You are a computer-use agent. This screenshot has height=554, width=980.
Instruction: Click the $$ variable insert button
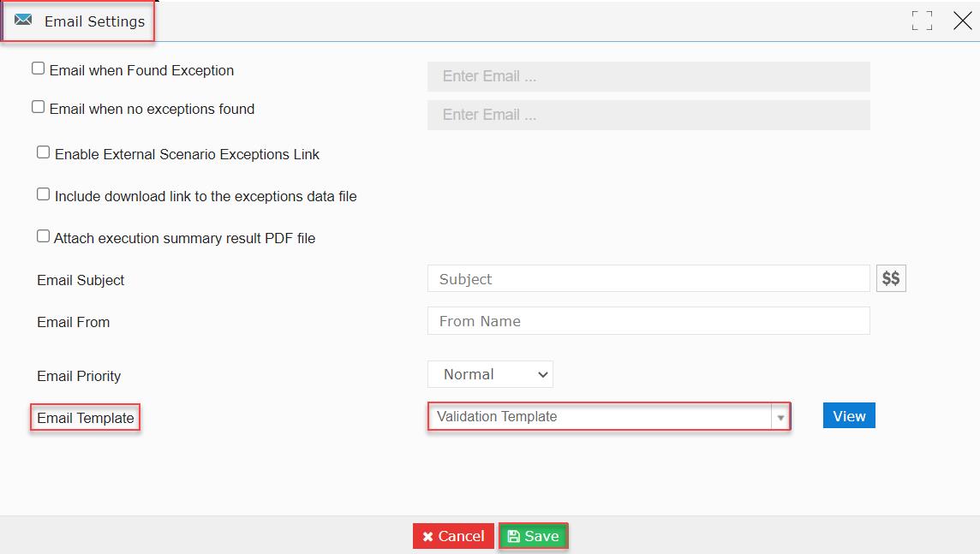point(891,278)
